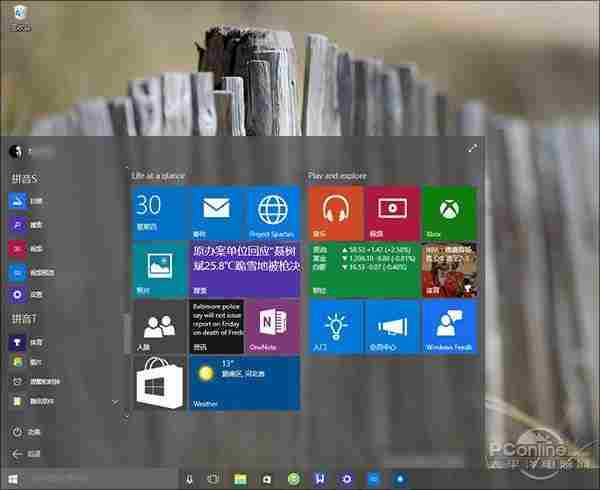Open the Settings gear in app list
Viewport: 600px width, 490px height.
18,294
